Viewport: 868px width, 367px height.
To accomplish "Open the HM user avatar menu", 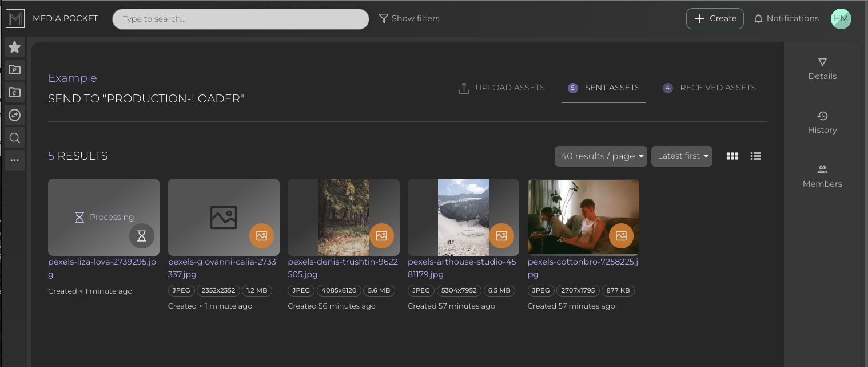I will pos(841,18).
